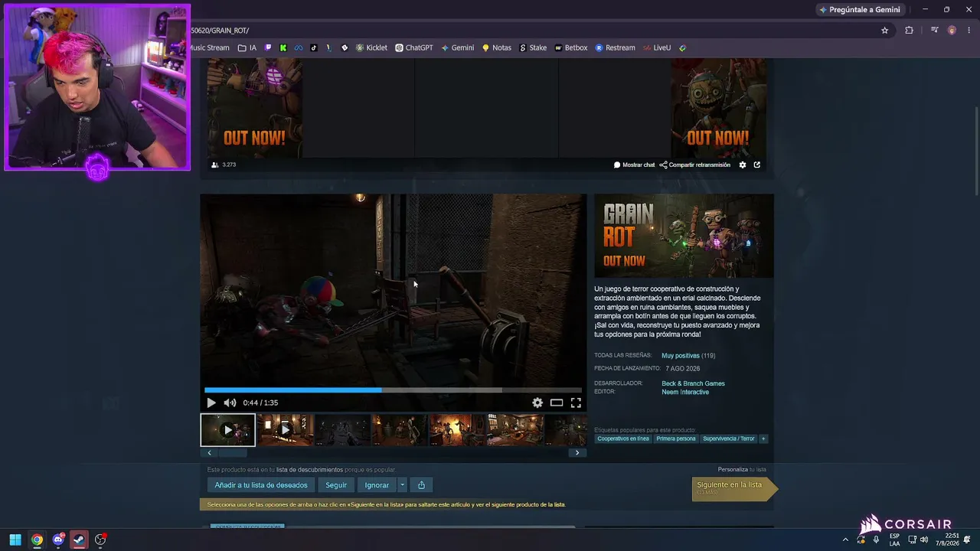980x551 pixels.
Task: Open the Gemini bookmark
Action: click(457, 47)
